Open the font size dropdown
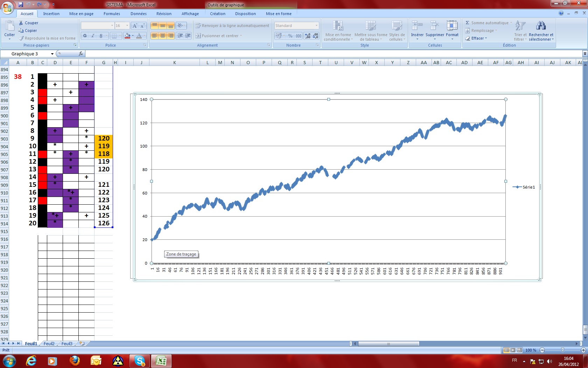The height and width of the screenshot is (368, 588). coord(127,26)
